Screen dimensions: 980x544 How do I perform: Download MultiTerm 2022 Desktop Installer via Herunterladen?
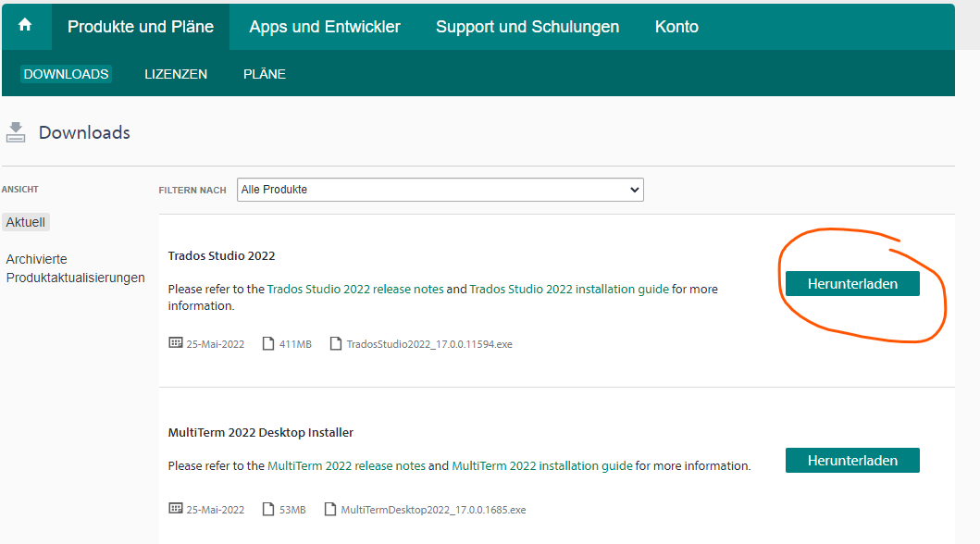[852, 461]
